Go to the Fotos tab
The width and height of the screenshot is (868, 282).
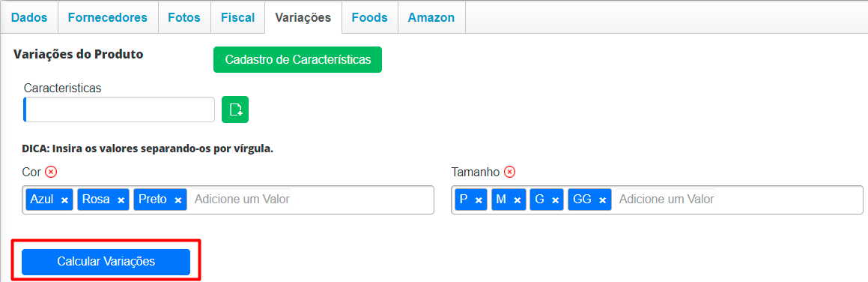click(x=184, y=17)
